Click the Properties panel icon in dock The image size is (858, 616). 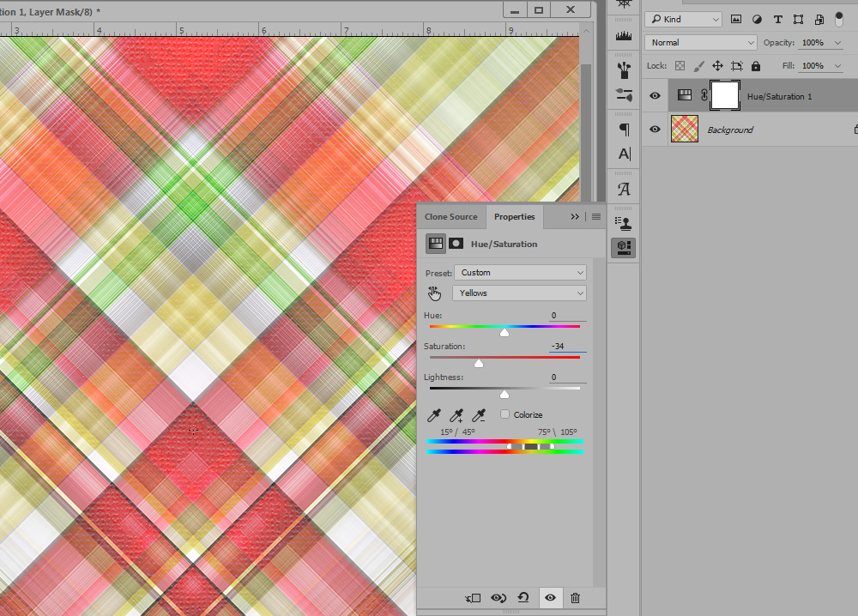pos(624,247)
